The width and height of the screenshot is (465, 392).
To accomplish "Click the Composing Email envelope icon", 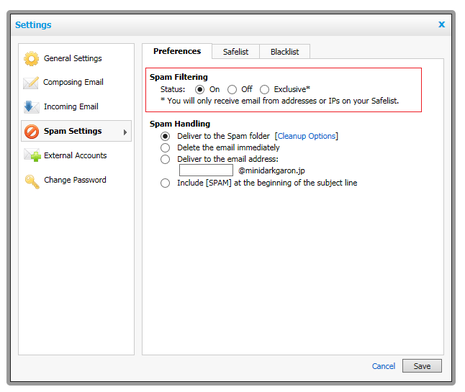I will (31, 83).
